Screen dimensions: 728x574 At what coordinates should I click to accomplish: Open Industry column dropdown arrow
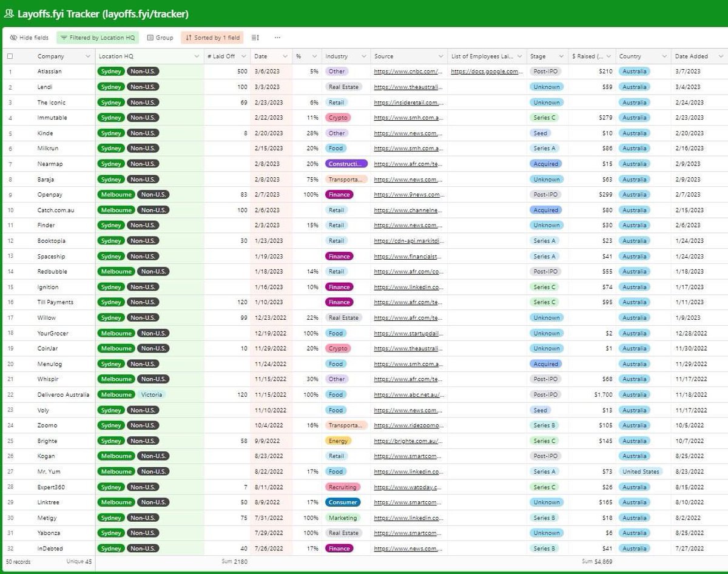point(364,56)
